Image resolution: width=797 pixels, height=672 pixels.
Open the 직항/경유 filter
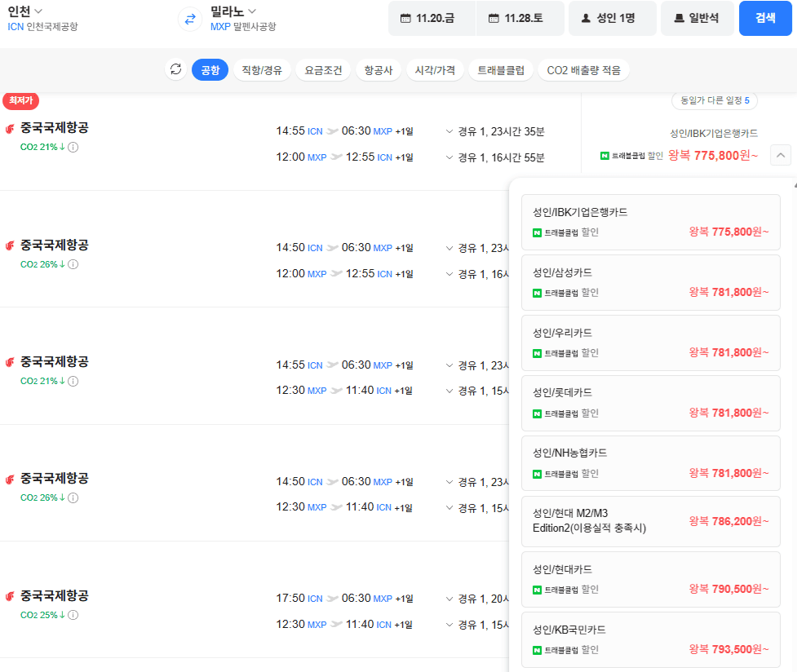(262, 69)
